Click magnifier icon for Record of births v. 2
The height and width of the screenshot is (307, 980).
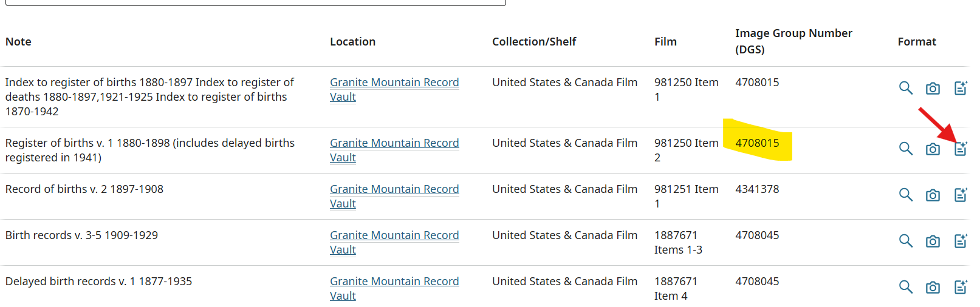(x=906, y=195)
